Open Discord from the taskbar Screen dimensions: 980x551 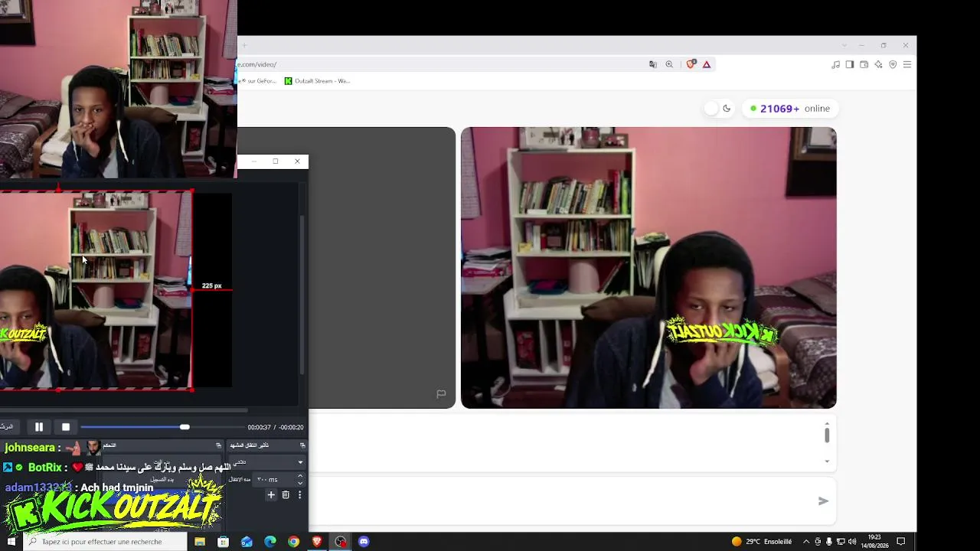tap(364, 542)
